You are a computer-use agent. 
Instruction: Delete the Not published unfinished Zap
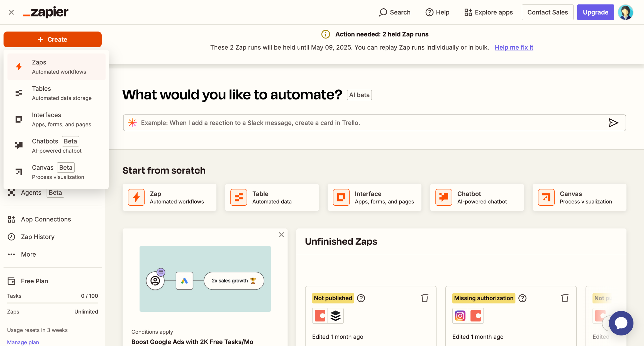pos(425,298)
